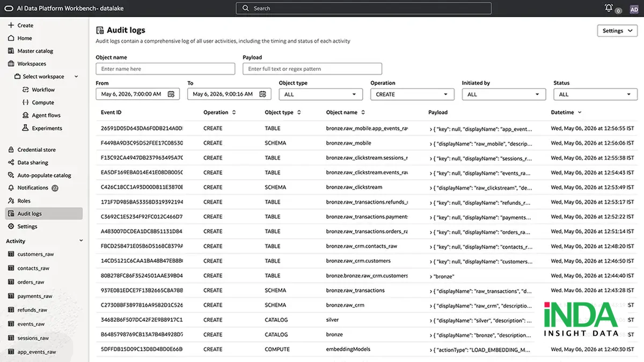Viewport: 644px width, 362px height.
Task: Open the Settings dropdown button at top right
Action: point(617,31)
